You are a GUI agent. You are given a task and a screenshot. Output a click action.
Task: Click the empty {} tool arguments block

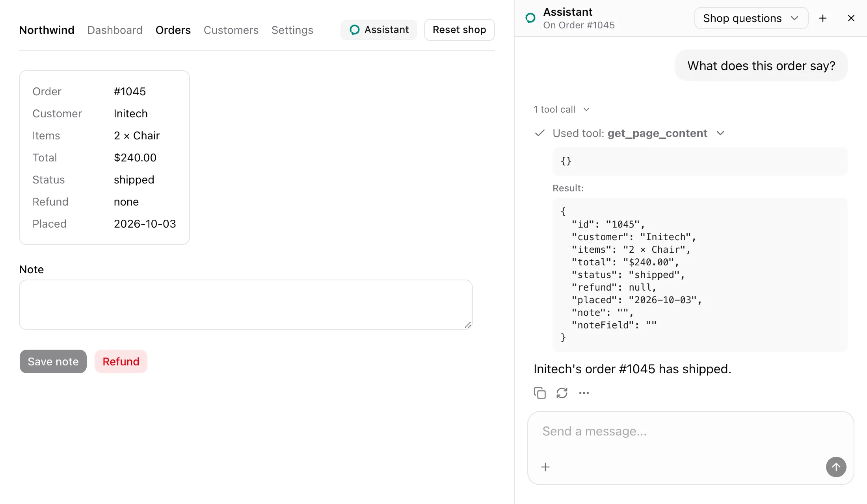700,161
